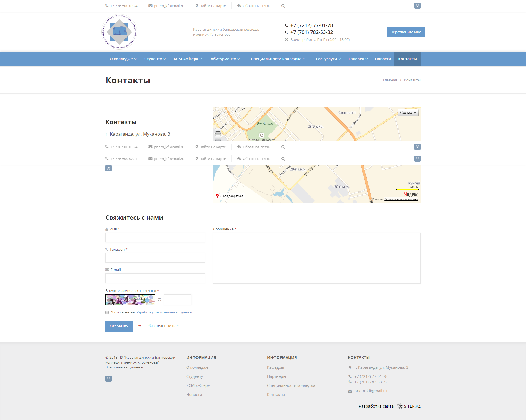Refresh the captcha image
Image resolution: width=526 pixels, height=420 pixels.
(159, 300)
